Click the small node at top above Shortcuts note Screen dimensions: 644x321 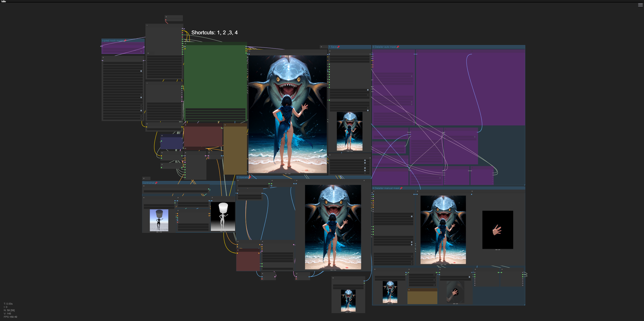tap(174, 18)
